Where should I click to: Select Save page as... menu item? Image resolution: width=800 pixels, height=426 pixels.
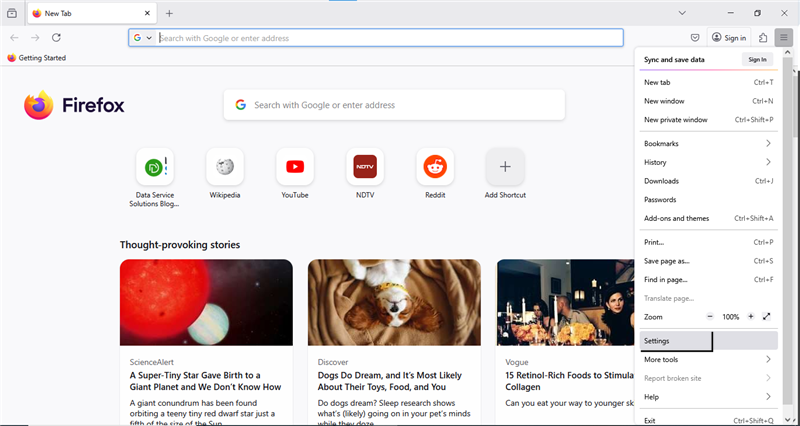709,261
